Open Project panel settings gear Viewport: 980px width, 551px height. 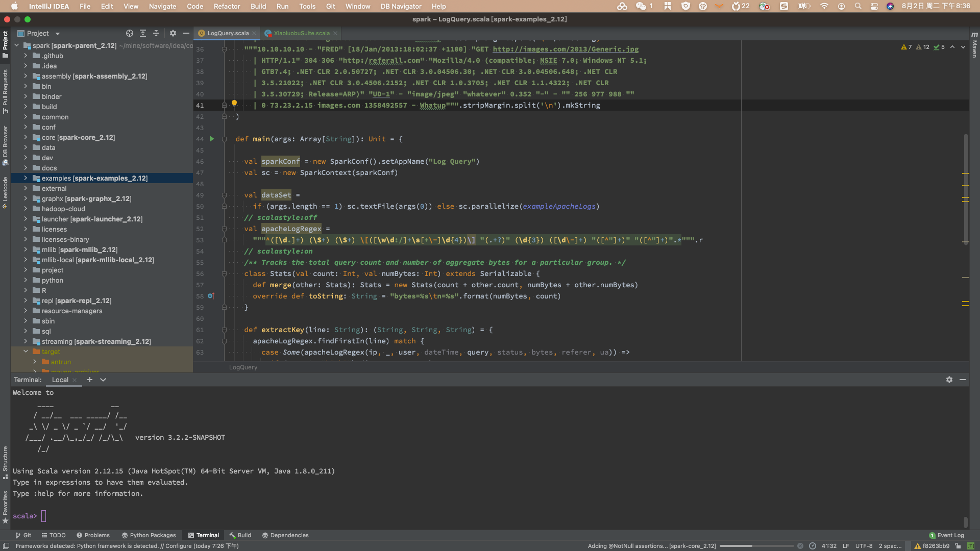(173, 33)
